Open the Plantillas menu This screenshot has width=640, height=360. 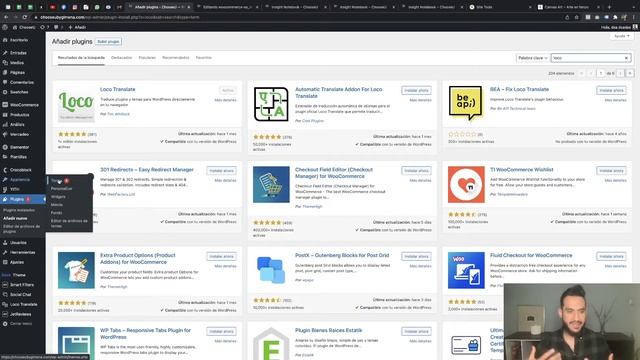pos(18,157)
